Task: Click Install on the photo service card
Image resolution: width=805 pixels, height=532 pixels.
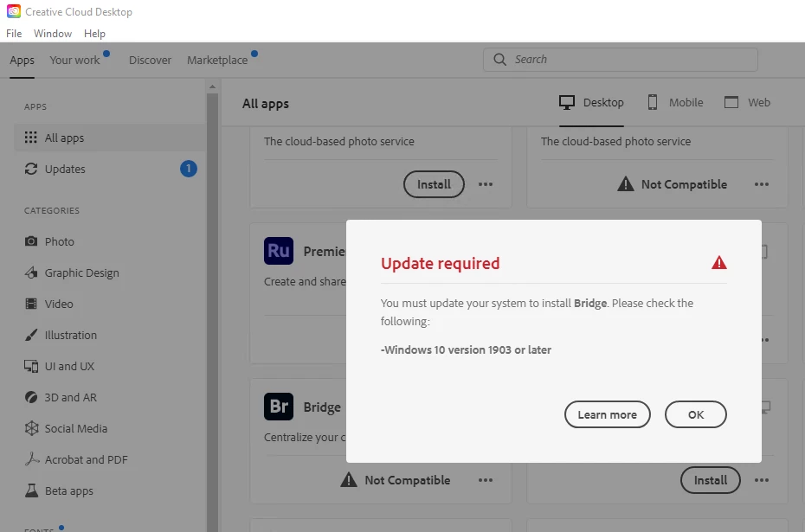Action: click(x=434, y=184)
